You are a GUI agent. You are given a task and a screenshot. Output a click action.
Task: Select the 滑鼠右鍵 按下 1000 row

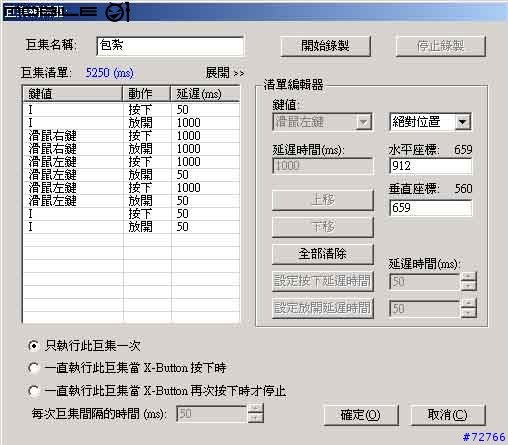(x=131, y=136)
